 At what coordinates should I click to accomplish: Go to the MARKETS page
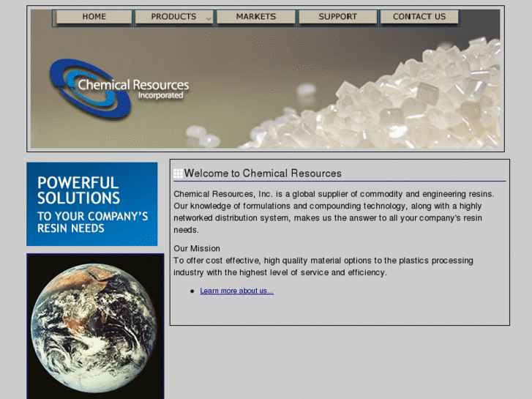[x=256, y=17]
